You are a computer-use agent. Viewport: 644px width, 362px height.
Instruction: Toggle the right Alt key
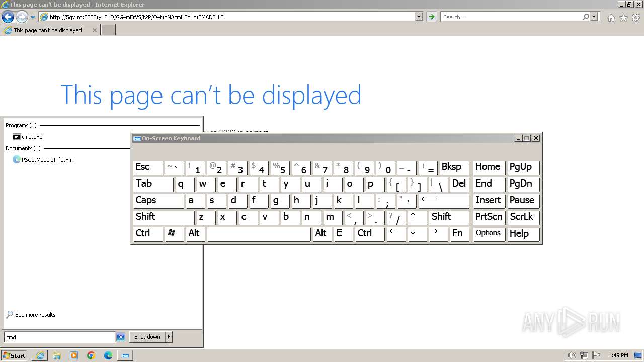[322, 234]
